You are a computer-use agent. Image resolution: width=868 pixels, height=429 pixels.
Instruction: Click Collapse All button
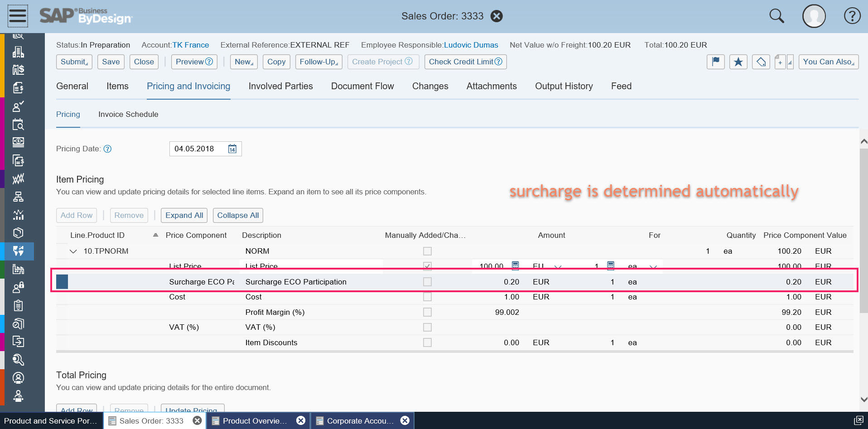pos(238,215)
